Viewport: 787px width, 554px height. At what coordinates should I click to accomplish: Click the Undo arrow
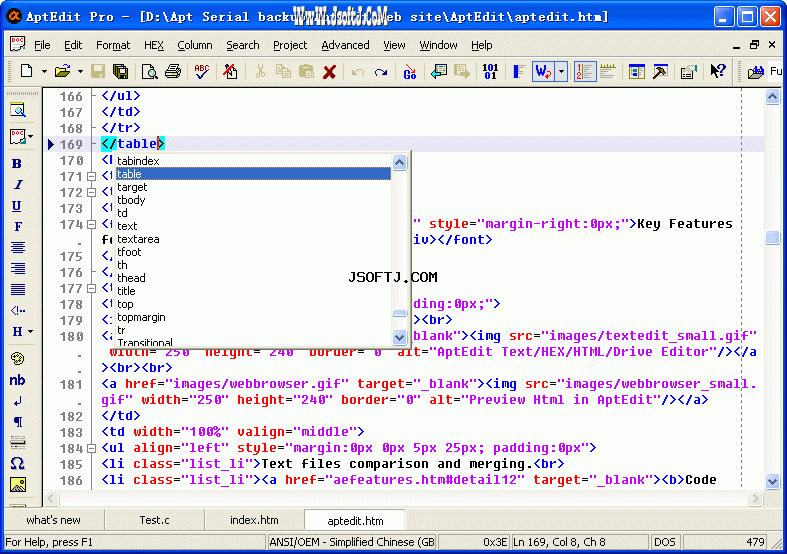358,72
